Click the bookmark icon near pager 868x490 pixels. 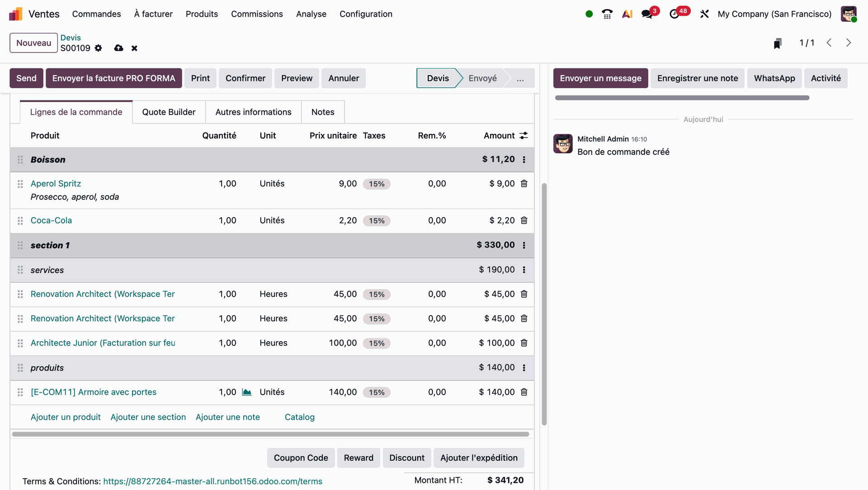[x=778, y=43]
